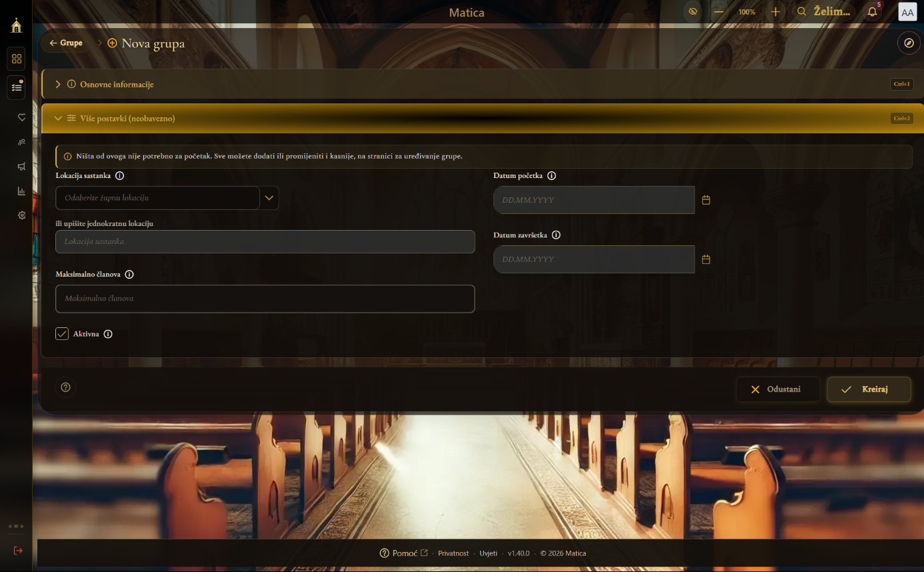Open the people icon in sidebar
Screen dimensions: 924x572
click(x=21, y=142)
